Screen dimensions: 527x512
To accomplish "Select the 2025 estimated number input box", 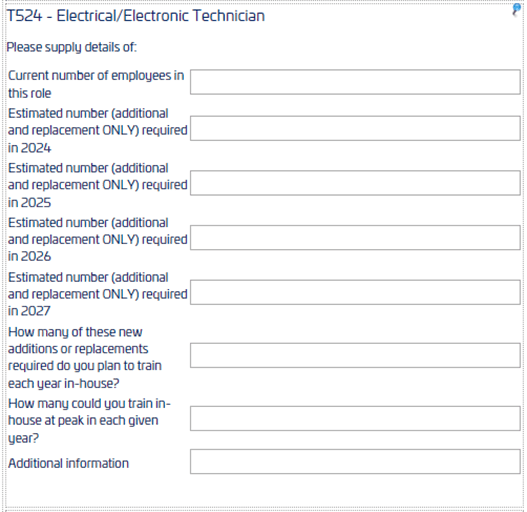I will (355, 183).
